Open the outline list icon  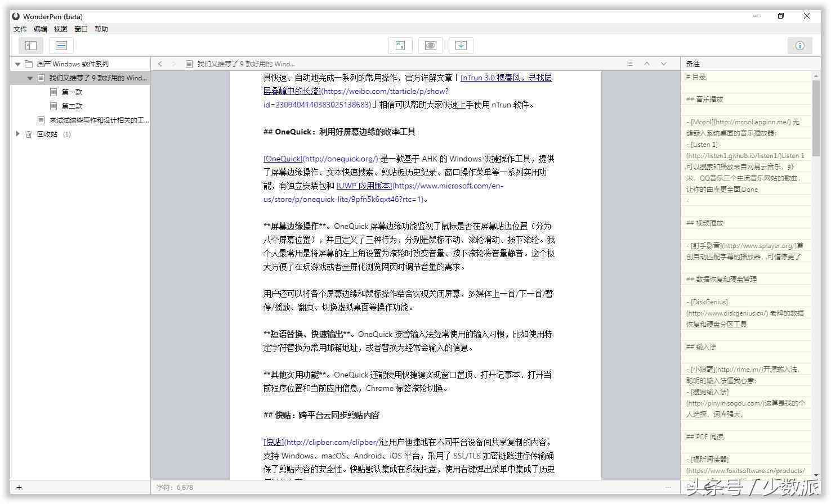click(x=630, y=64)
